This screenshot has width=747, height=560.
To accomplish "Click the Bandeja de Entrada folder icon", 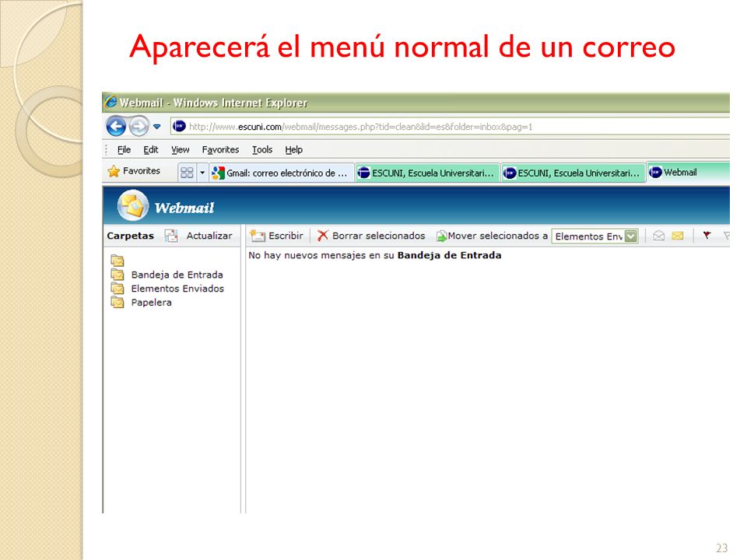I will pyautogui.click(x=117, y=275).
